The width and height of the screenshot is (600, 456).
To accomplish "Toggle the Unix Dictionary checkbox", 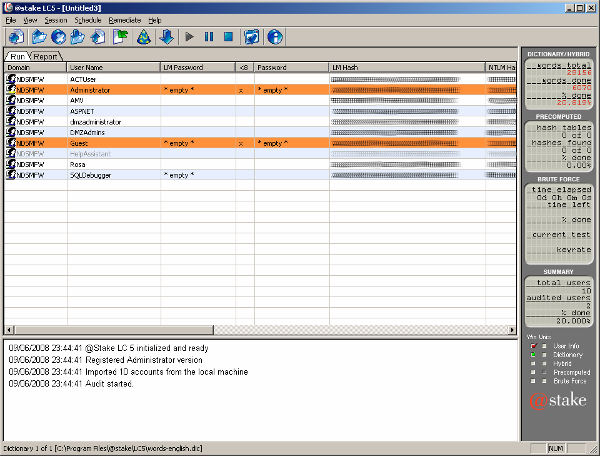I will pyautogui.click(x=544, y=355).
